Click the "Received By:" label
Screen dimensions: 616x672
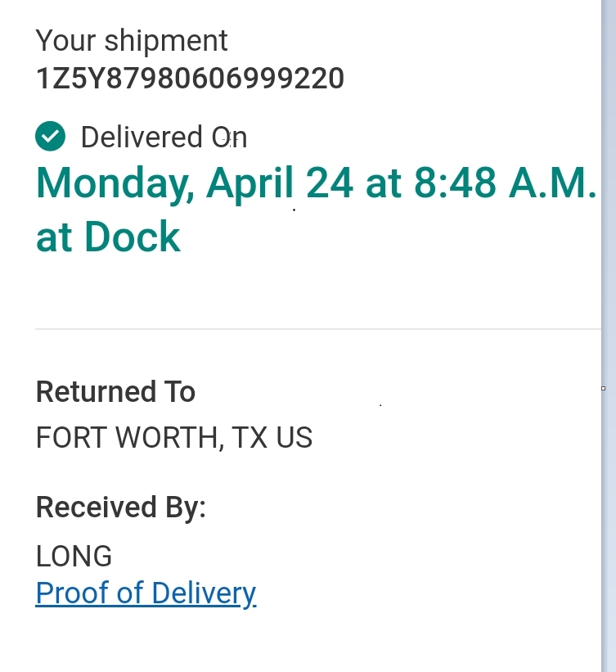point(120,507)
